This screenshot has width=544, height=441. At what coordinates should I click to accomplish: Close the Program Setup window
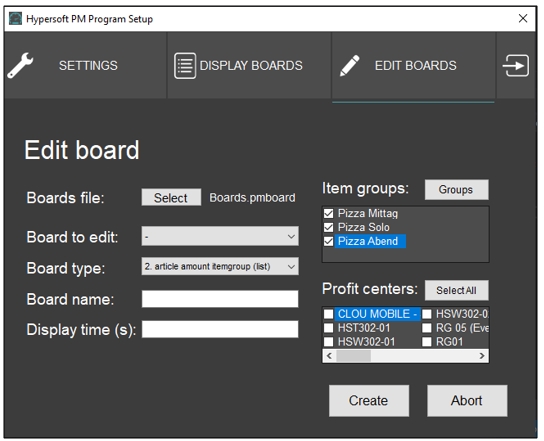click(523, 18)
